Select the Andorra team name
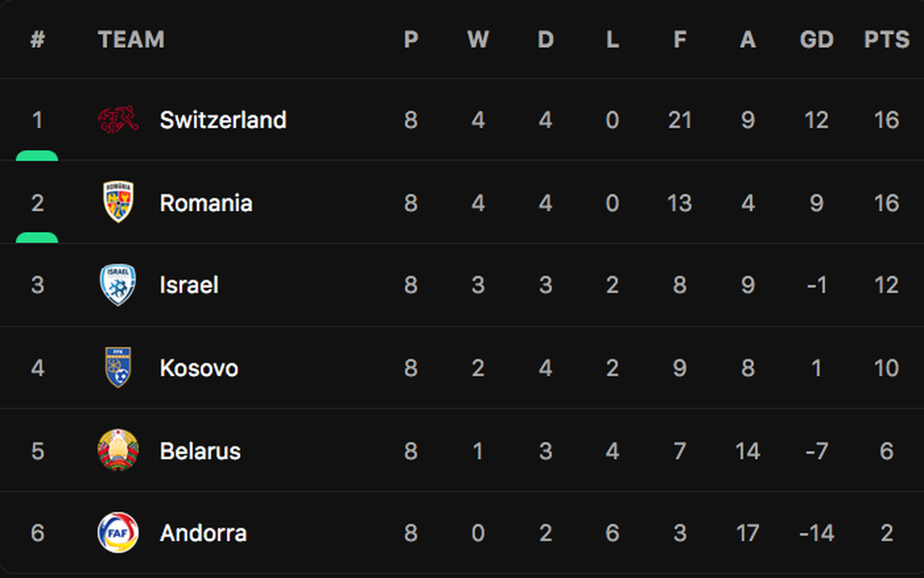Image resolution: width=924 pixels, height=578 pixels. [203, 533]
